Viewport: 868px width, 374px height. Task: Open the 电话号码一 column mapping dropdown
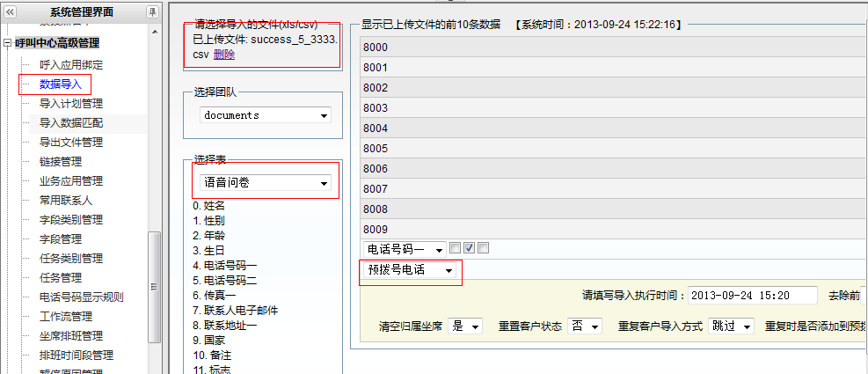pyautogui.click(x=404, y=249)
